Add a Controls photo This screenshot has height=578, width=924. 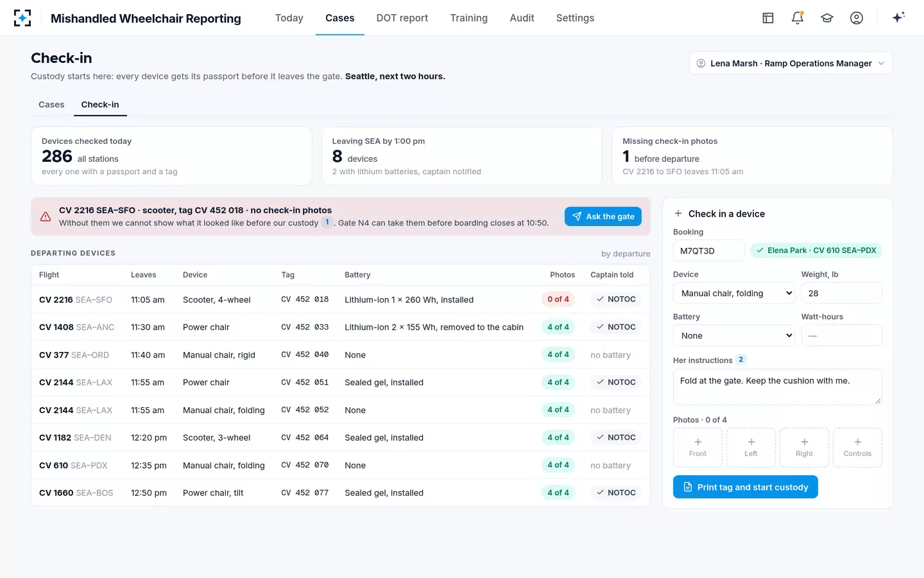pyautogui.click(x=857, y=448)
